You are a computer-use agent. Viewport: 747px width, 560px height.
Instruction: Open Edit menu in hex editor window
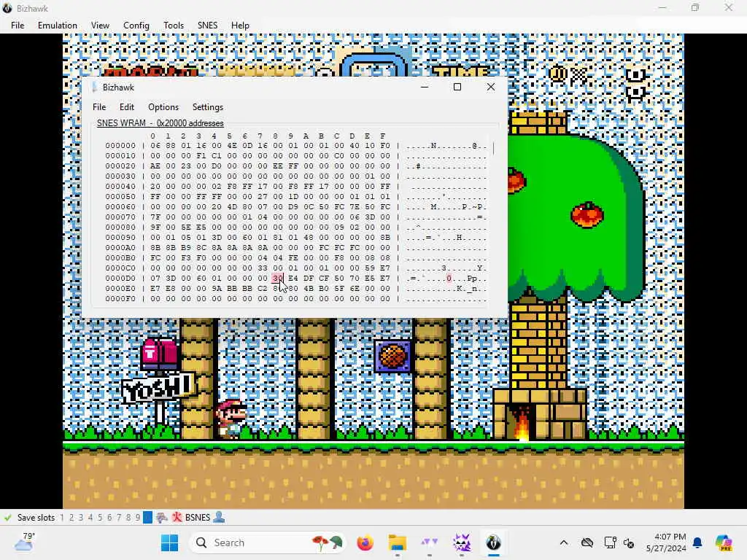[127, 107]
